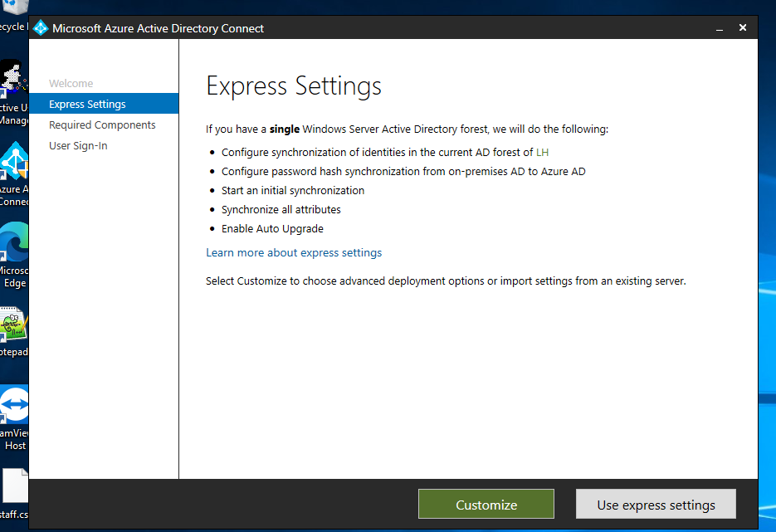Open Notepad++ desktop shortcut
This screenshot has height=532, width=776.
(x=14, y=332)
